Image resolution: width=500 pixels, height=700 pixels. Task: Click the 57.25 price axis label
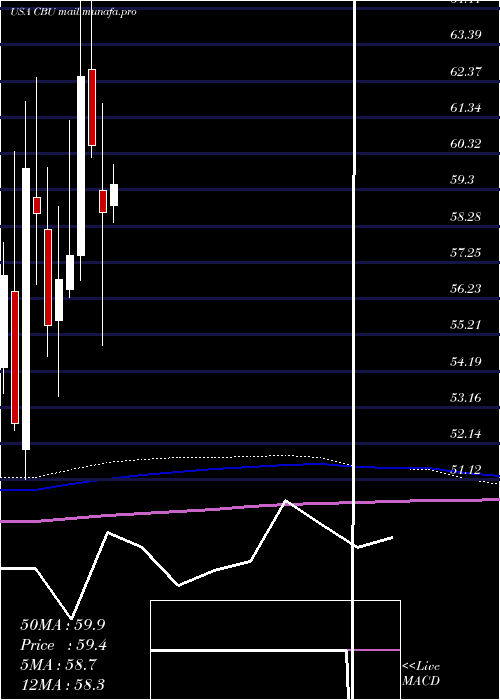[x=466, y=253]
